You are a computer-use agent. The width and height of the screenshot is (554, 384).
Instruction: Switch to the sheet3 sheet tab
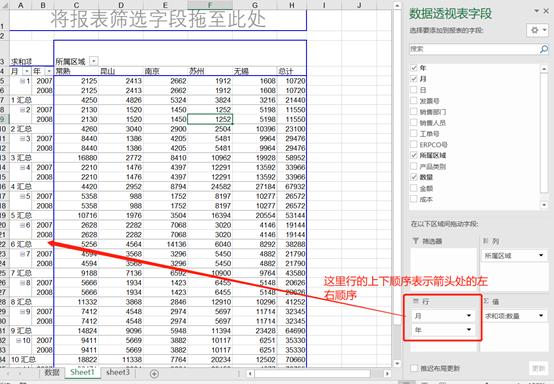[x=118, y=372]
